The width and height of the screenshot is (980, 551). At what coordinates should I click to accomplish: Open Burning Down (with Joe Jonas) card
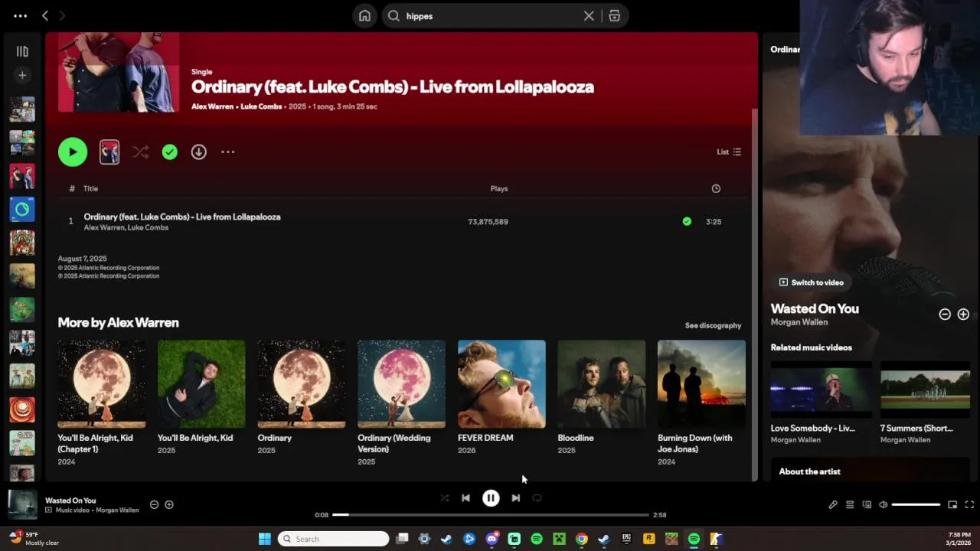coord(701,403)
